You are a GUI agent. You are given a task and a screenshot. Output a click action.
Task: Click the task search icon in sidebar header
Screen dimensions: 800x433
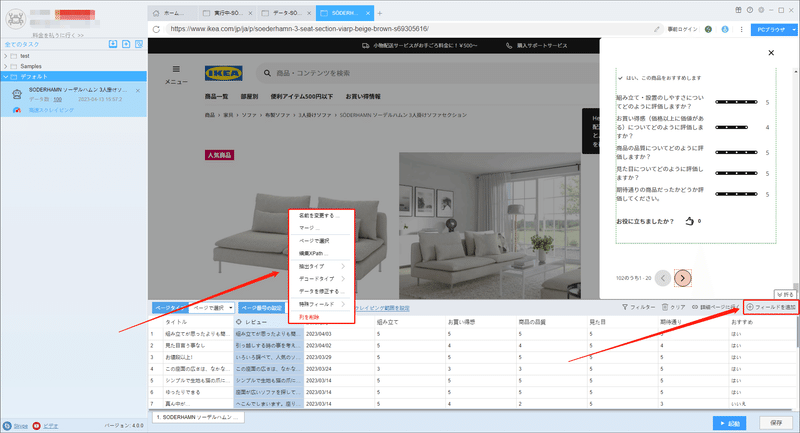[139, 44]
